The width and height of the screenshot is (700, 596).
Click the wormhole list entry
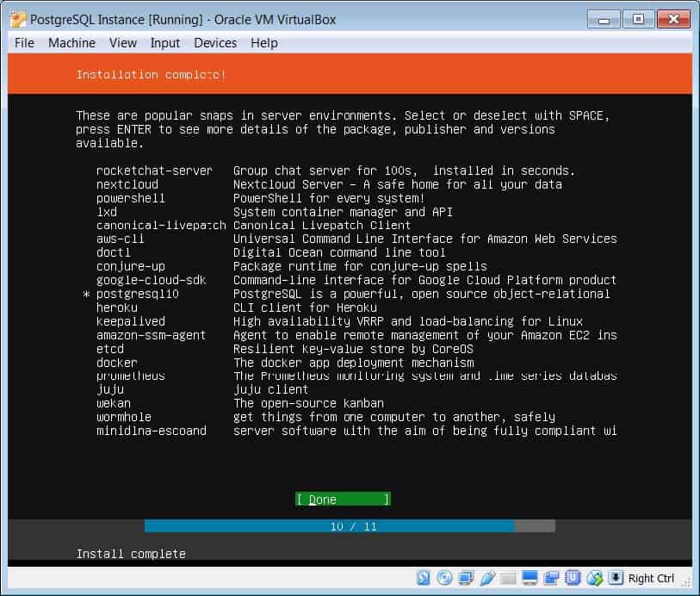click(124, 417)
